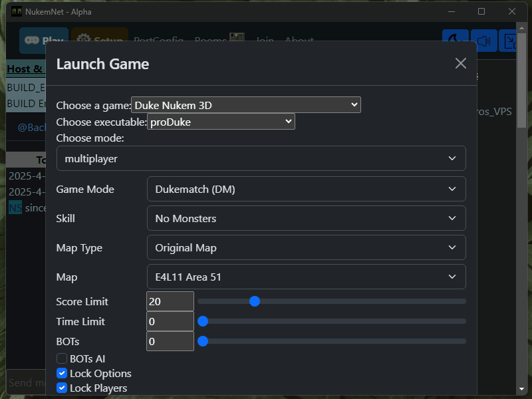Enable the BOTs AI checkbox

[x=62, y=358]
